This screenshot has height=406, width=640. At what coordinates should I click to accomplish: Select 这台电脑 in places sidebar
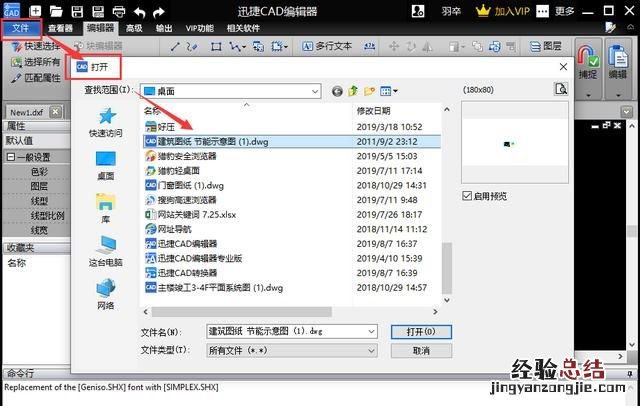coord(106,251)
